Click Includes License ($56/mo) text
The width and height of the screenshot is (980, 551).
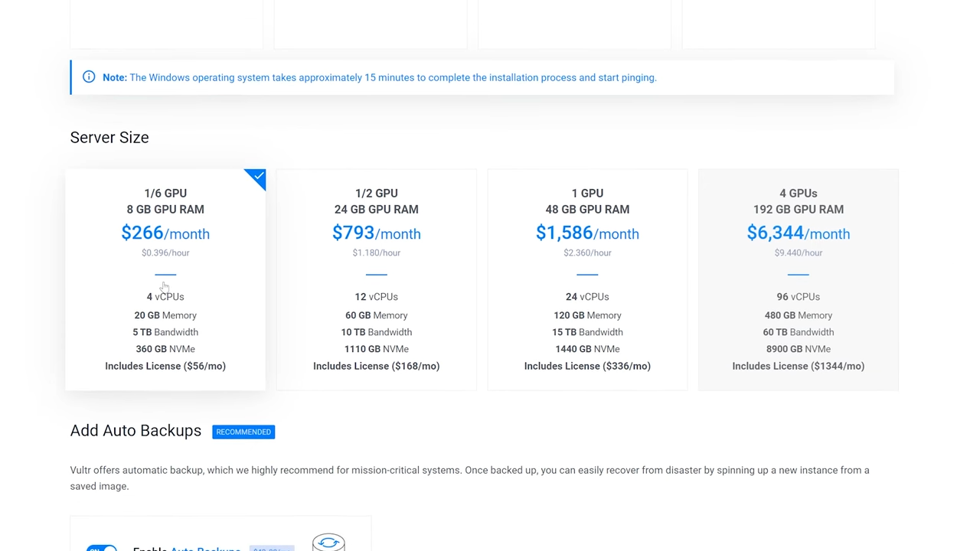[x=165, y=366]
